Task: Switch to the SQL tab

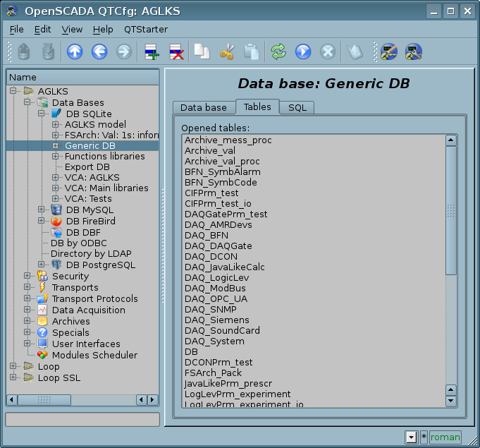Action: coord(297,107)
